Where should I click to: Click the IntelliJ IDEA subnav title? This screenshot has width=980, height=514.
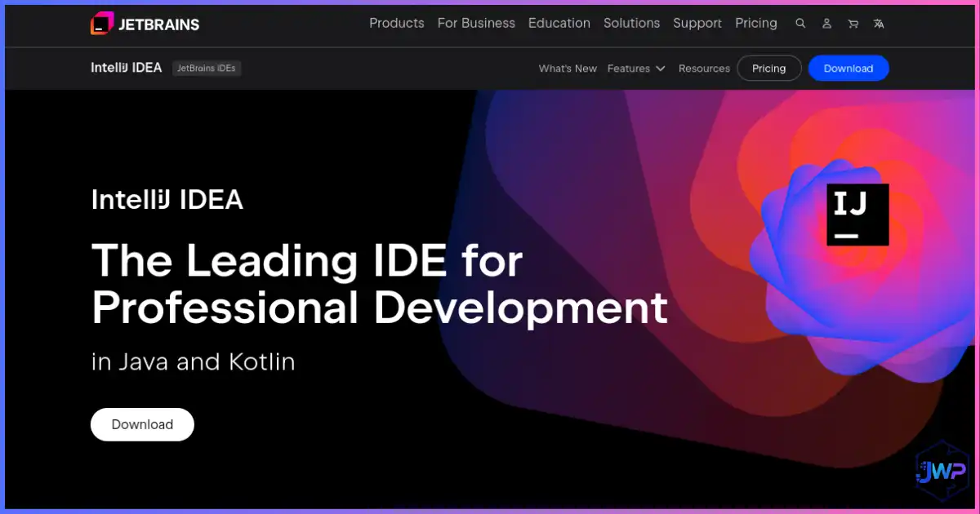point(127,68)
